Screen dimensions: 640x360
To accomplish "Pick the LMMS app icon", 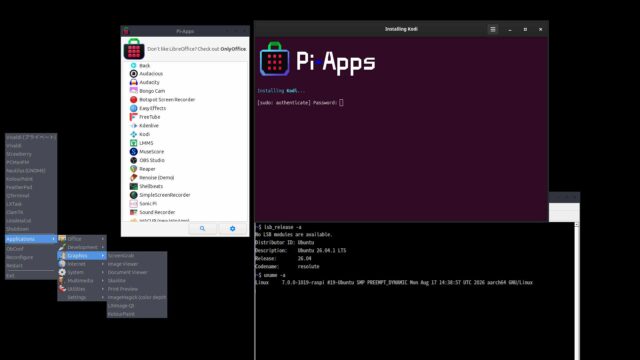I will 133,143.
